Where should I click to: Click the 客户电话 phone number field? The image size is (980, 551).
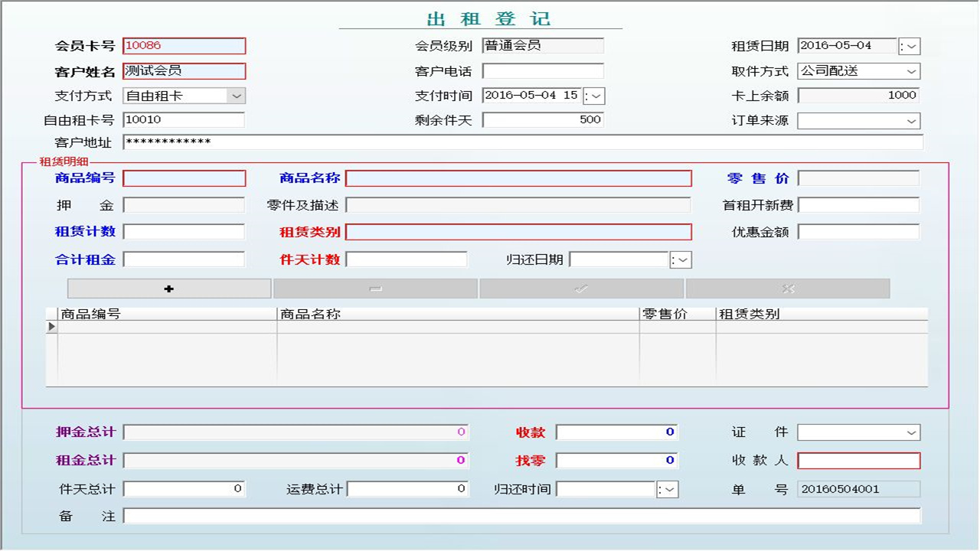click(544, 71)
